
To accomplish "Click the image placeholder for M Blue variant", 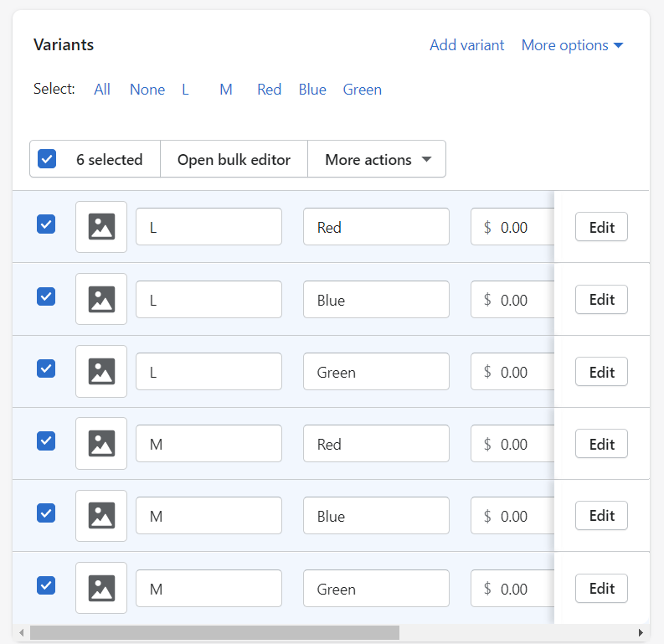I will pyautogui.click(x=101, y=516).
